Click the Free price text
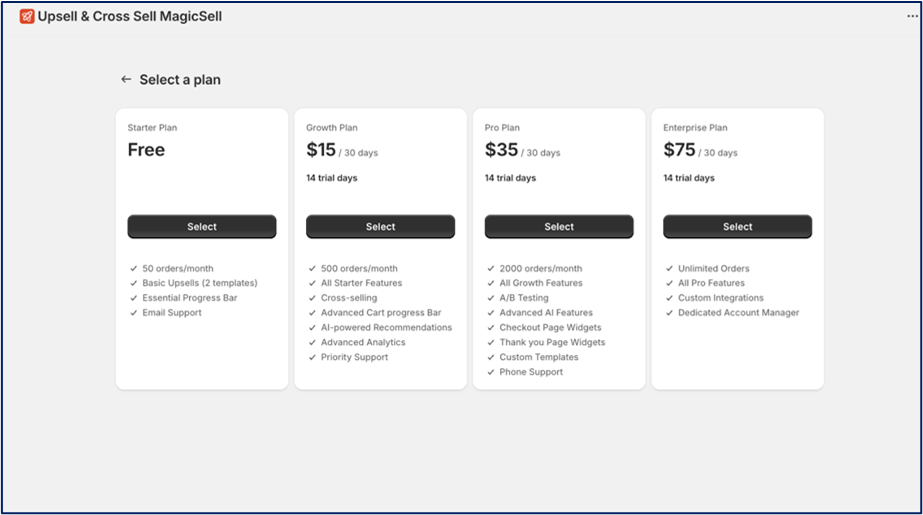This screenshot has height=515, width=923. pos(146,150)
